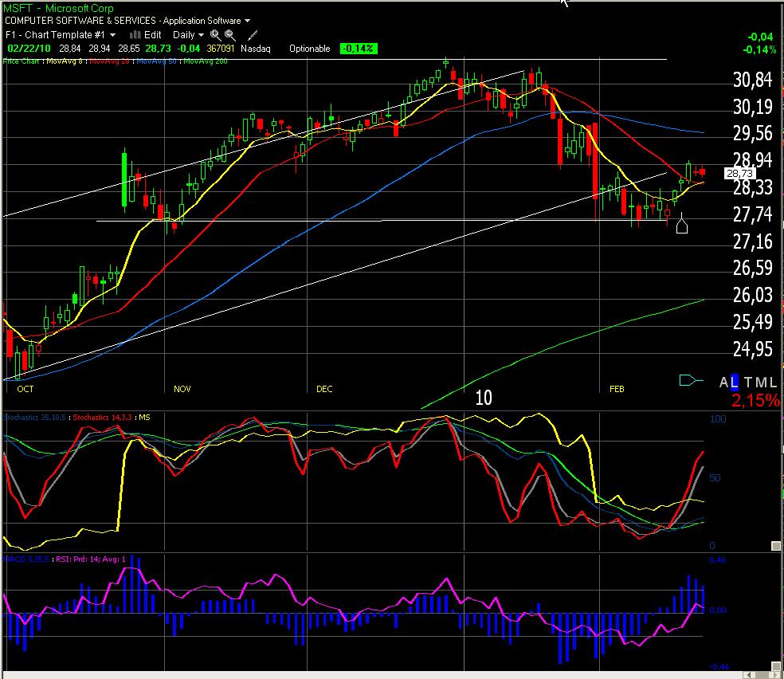Click the volume value 367091
This screenshot has height=679, width=784.
click(x=221, y=49)
